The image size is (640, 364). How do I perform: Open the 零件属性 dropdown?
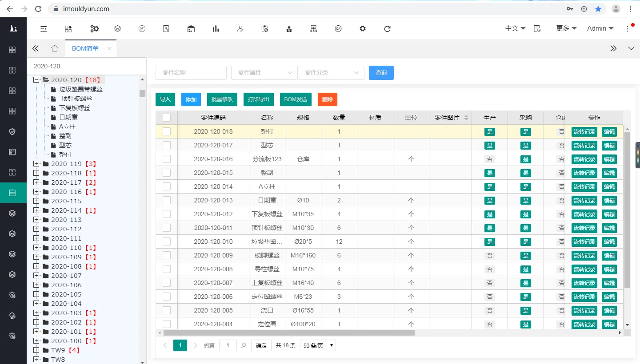point(264,73)
